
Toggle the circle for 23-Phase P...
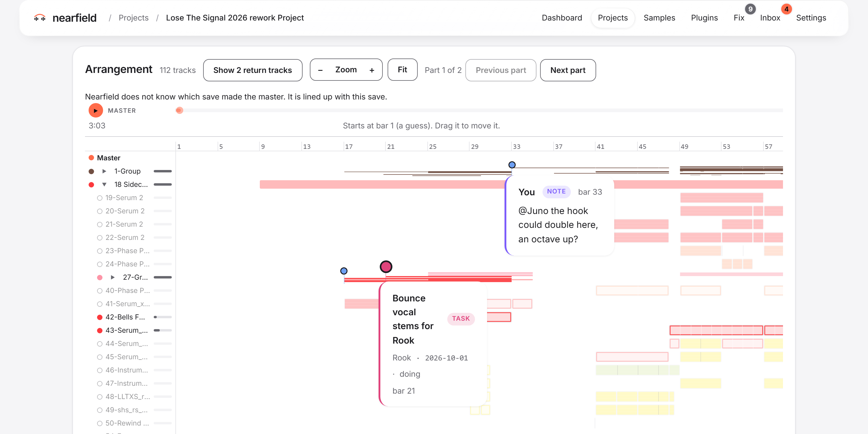click(x=100, y=251)
